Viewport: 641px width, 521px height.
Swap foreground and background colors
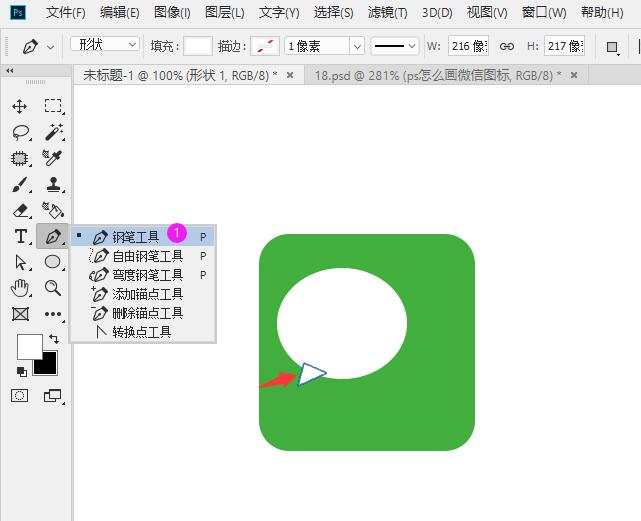coord(54,339)
